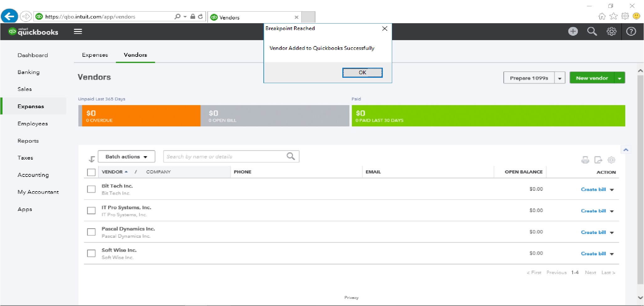This screenshot has width=644, height=306.
Task: Click Create bill for IT Pro Systems
Action: pos(593,211)
